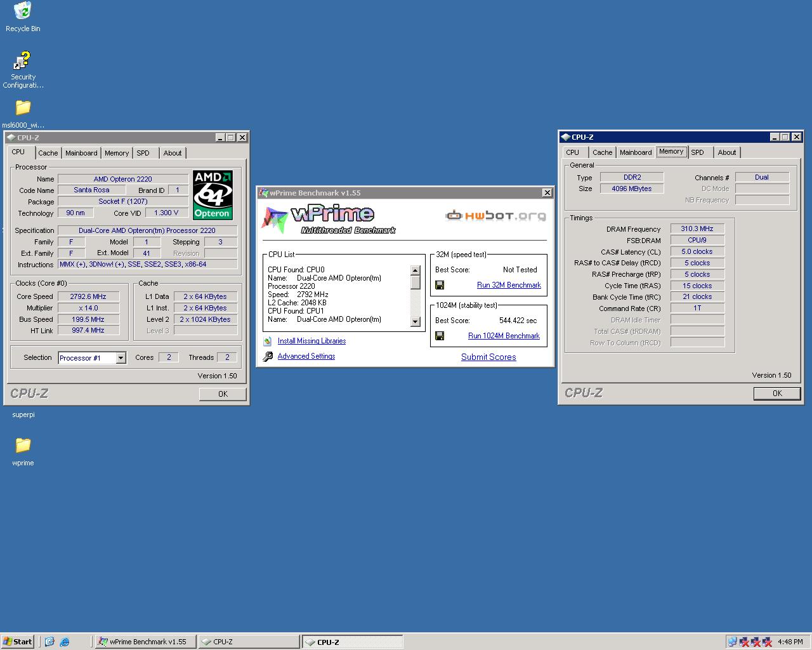Click the Size 4096 MBytes field

click(x=631, y=189)
